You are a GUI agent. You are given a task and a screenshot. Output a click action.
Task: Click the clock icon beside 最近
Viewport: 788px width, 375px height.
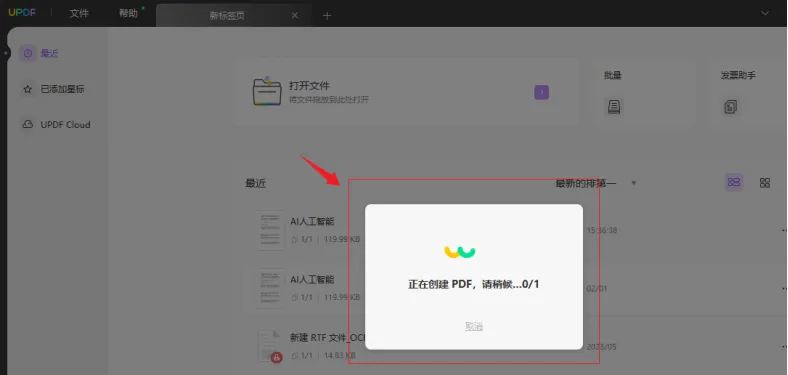pos(28,53)
